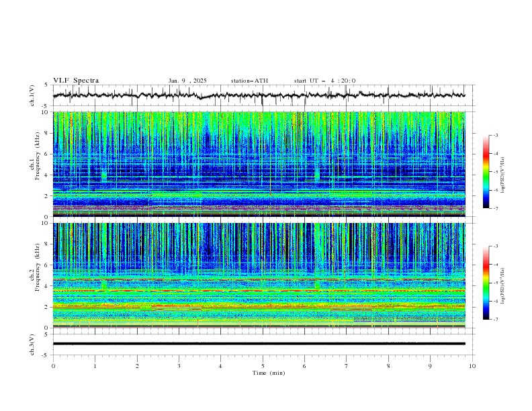The image size is (532, 411).
Task: Click the "-5" tick on ch.1 colorbar
Action: click(495, 172)
